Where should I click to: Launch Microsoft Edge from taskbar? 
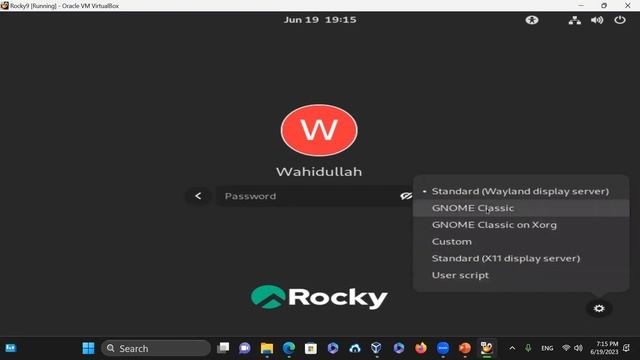[289, 348]
